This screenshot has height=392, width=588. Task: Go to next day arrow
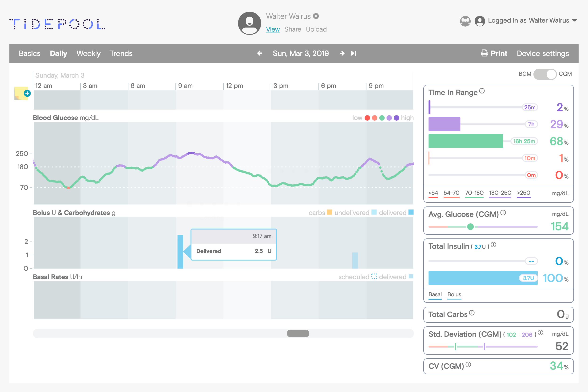click(342, 53)
